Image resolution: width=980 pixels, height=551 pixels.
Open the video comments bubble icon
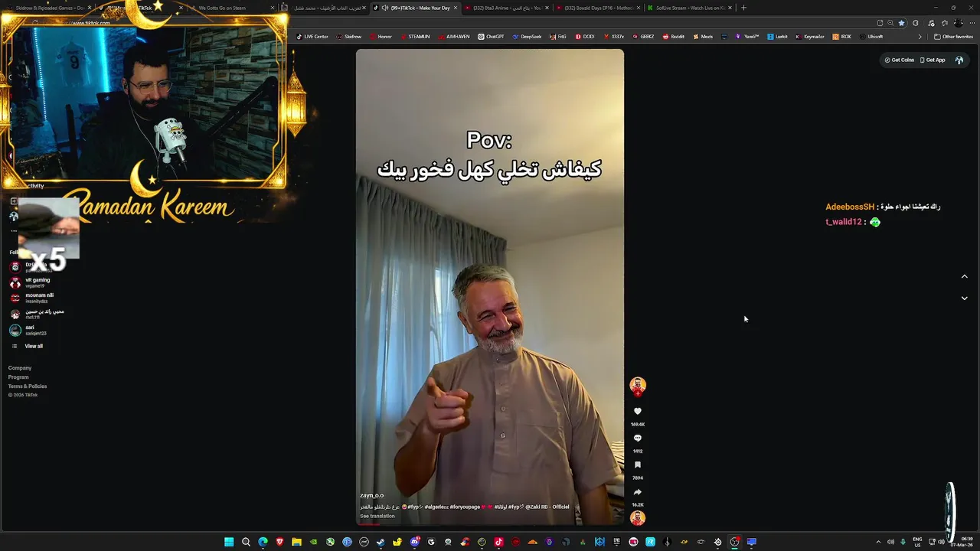pos(637,439)
